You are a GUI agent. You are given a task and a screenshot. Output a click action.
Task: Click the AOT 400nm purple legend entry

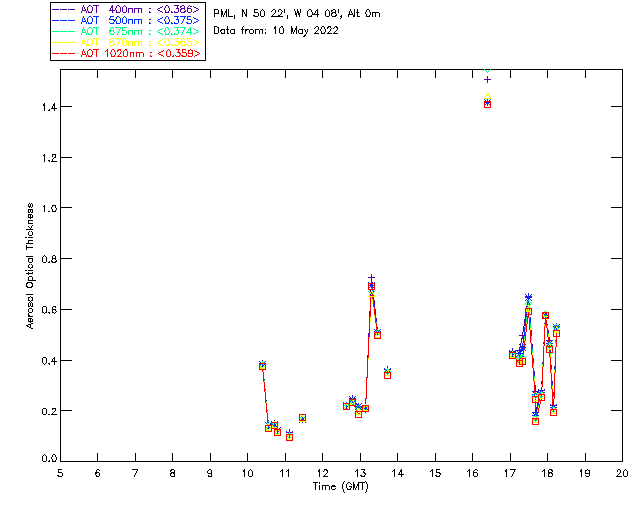point(126,9)
